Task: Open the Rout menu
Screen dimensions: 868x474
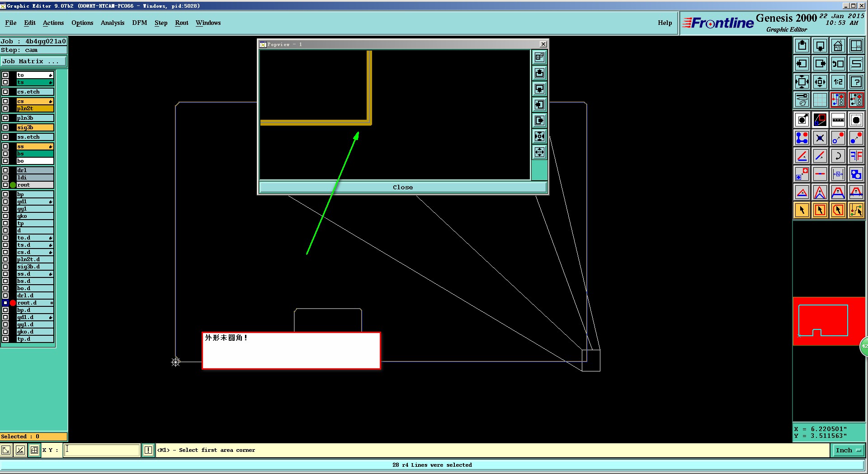Action: [x=182, y=23]
